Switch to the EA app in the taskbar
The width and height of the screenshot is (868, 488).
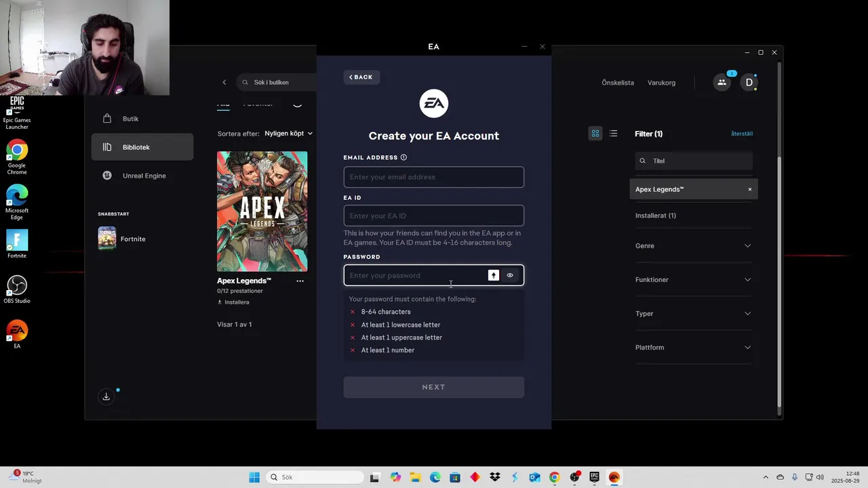(x=614, y=477)
